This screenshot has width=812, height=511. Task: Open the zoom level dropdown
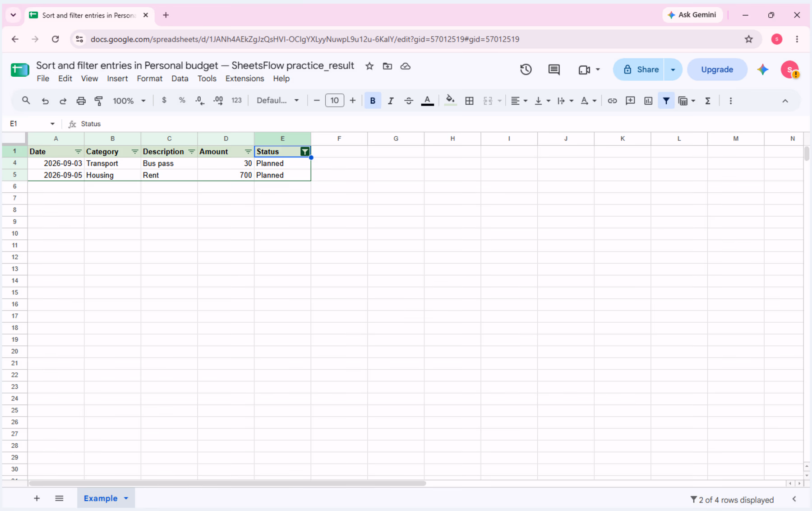[x=129, y=101]
